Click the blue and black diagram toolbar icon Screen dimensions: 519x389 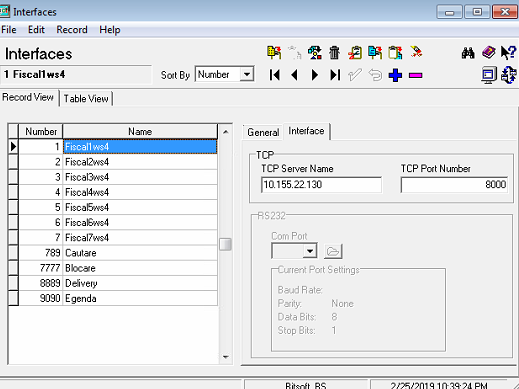pyautogui.click(x=315, y=53)
